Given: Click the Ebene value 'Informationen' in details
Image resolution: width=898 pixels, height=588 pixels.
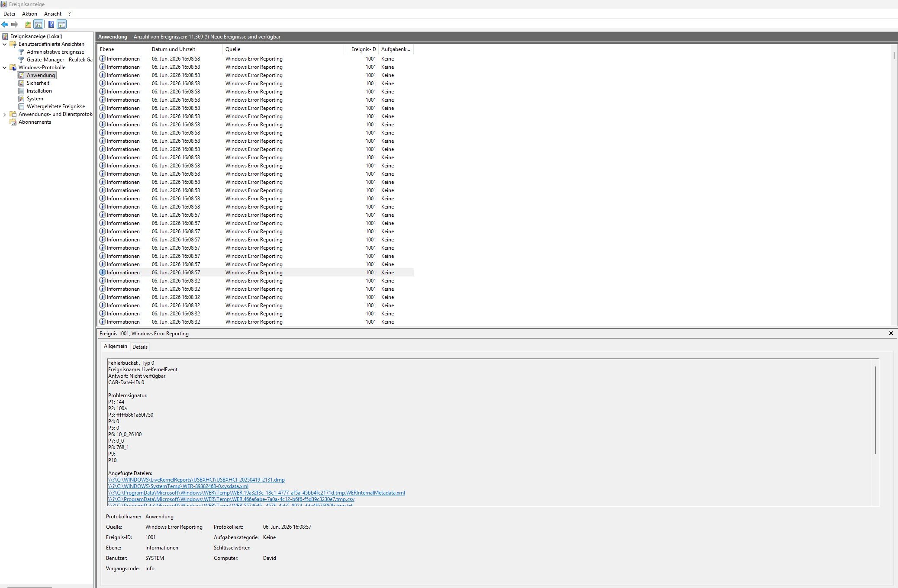Looking at the screenshot, I should 162,548.
